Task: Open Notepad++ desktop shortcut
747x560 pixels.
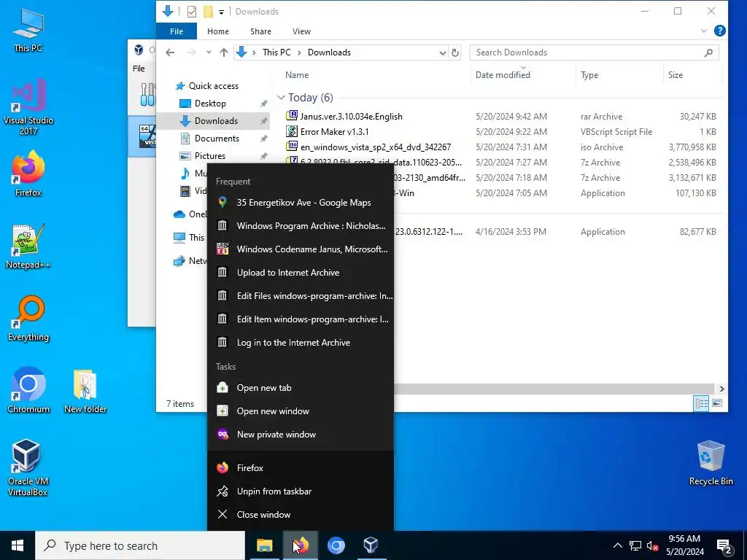Action: 28,246
